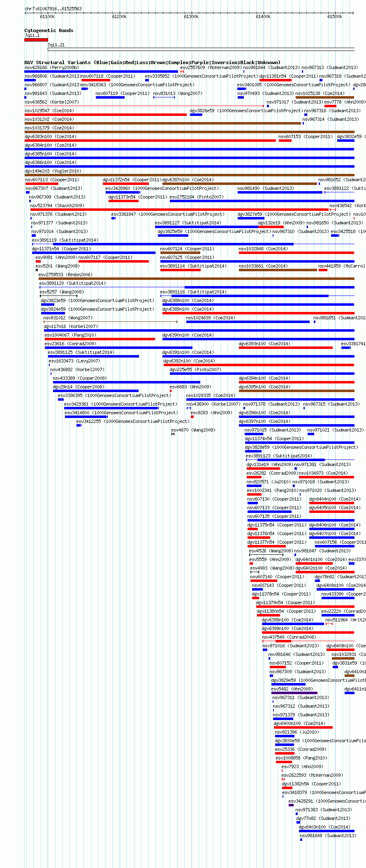Viewport: 366px width, 868px height.
Task: Click the nsv433389 (Cooper2008) label
Action: point(80,378)
